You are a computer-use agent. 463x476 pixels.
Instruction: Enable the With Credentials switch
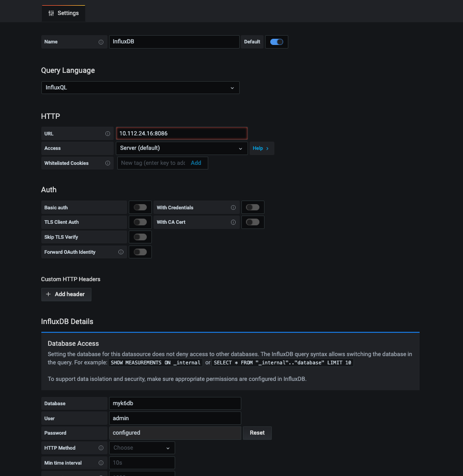click(253, 207)
